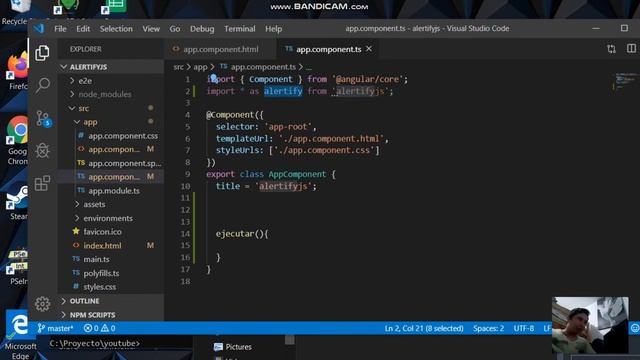Switch to the app.component.html tab
Image resolution: width=640 pixels, height=360 pixels.
(220, 49)
